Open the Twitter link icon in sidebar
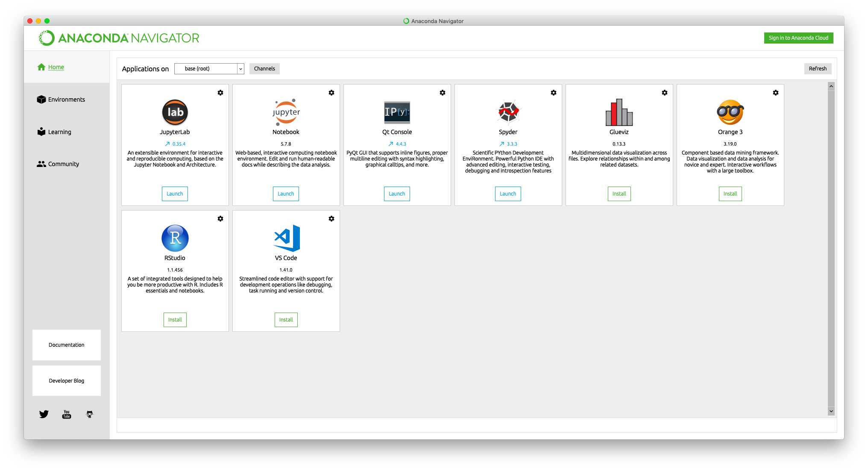 (x=44, y=414)
